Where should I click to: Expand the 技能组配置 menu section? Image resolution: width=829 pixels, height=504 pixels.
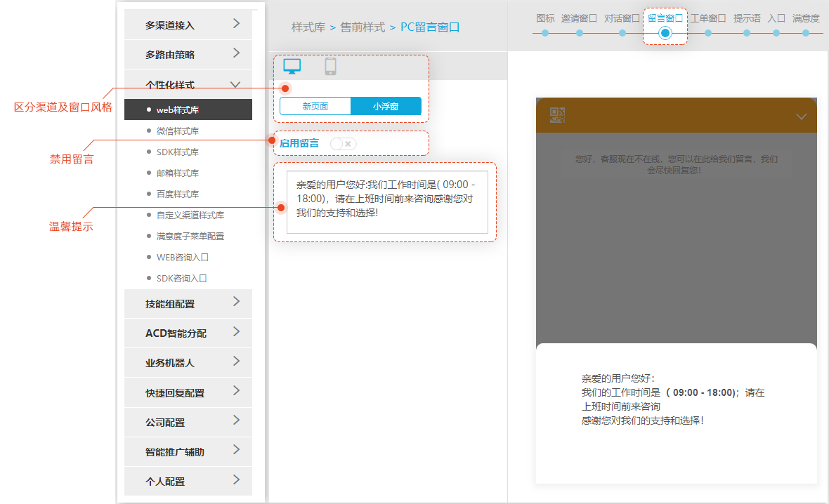(x=188, y=303)
